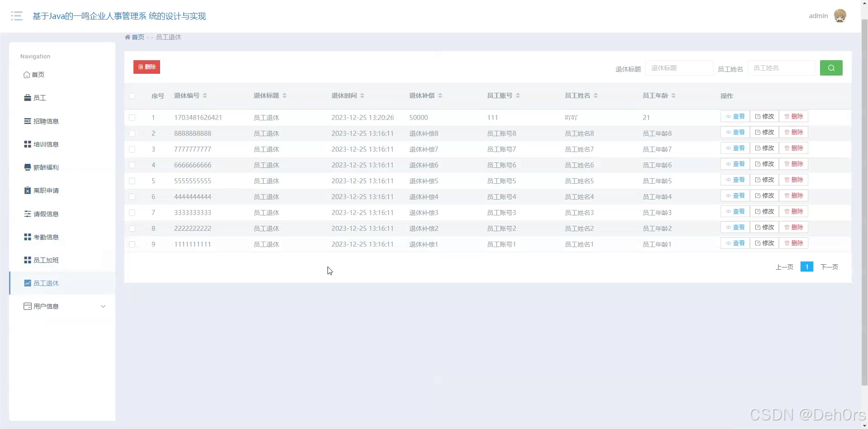This screenshot has width=868, height=429.
Task: Open the sidebar hamburger menu
Action: tap(16, 16)
